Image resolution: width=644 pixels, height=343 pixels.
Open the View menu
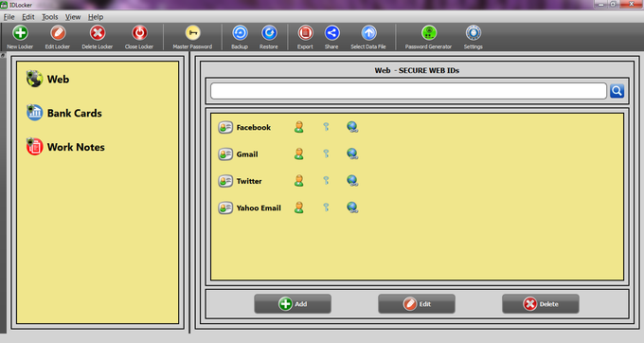73,17
